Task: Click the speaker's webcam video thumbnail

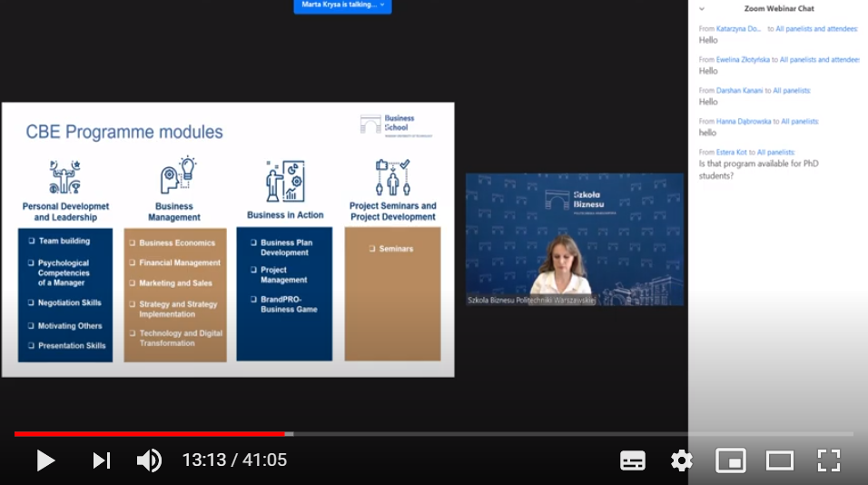Action: click(574, 239)
